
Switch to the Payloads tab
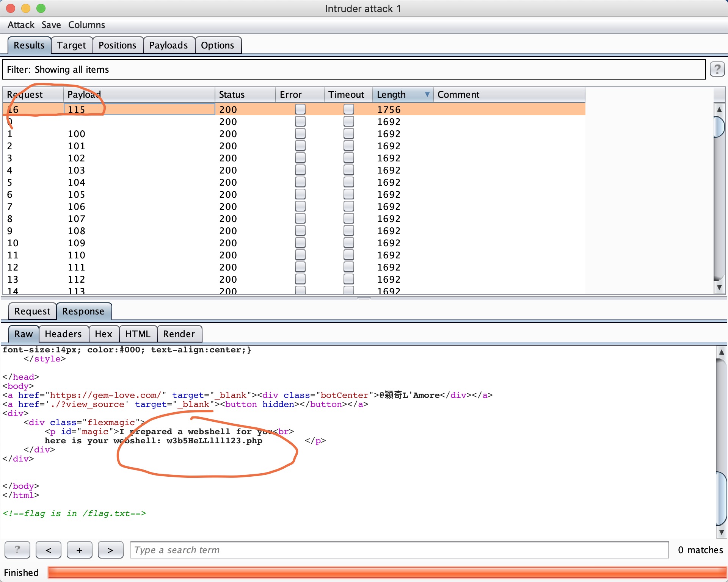[x=168, y=45]
